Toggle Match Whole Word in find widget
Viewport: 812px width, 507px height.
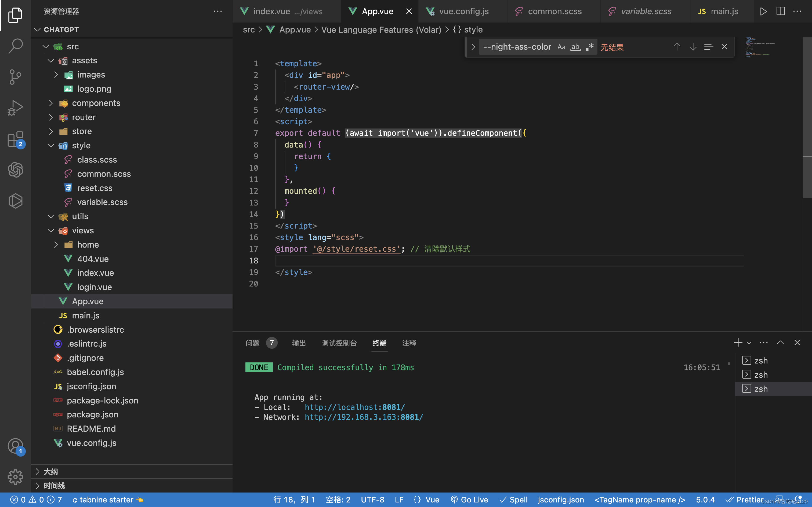tap(575, 47)
